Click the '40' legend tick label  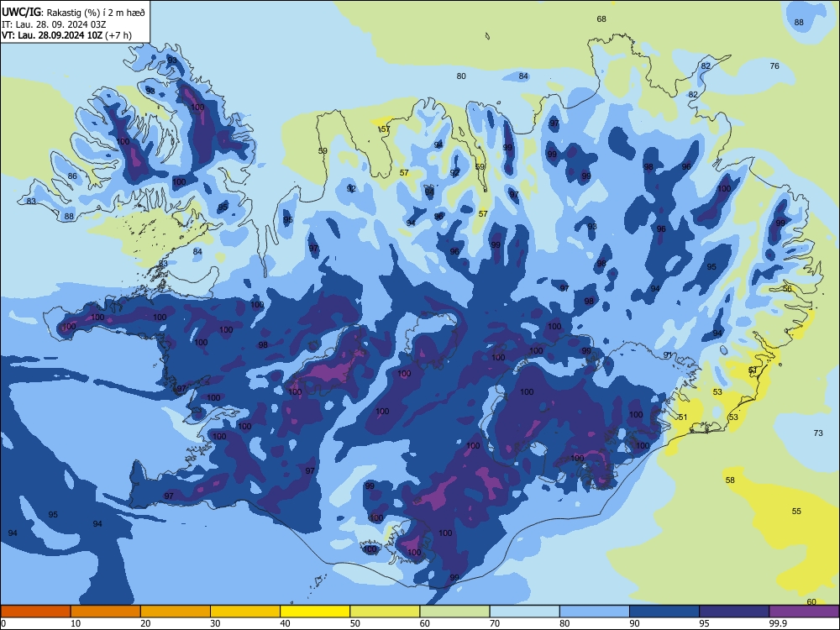tap(285, 623)
